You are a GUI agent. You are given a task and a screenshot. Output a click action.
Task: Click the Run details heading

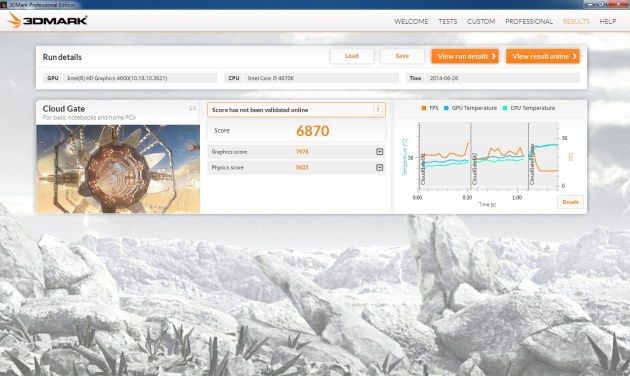[62, 57]
